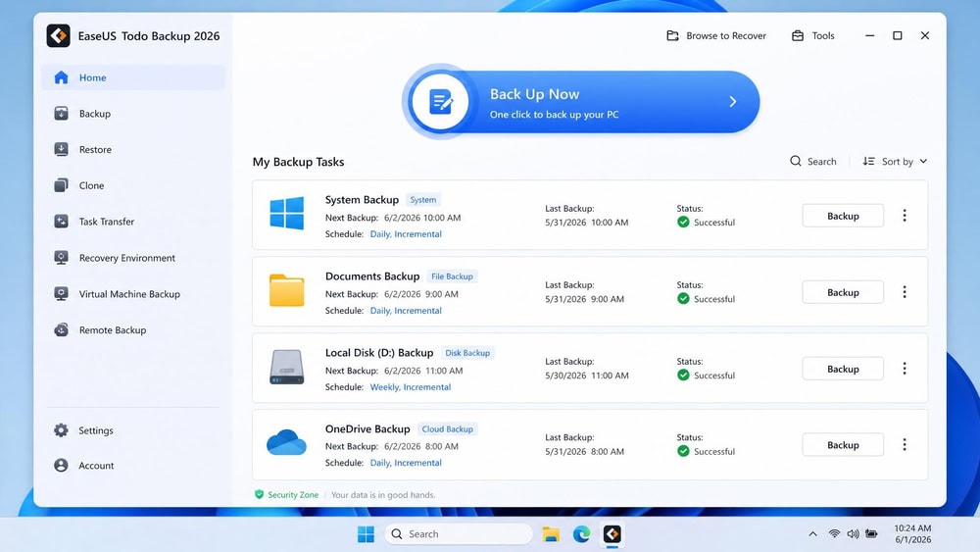Click the Wi-Fi network tray icon

tap(834, 534)
